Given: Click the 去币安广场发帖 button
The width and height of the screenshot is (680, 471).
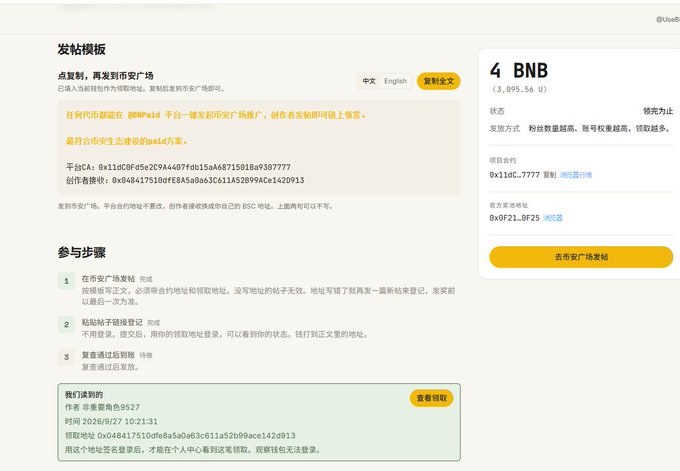Looking at the screenshot, I should click(581, 257).
